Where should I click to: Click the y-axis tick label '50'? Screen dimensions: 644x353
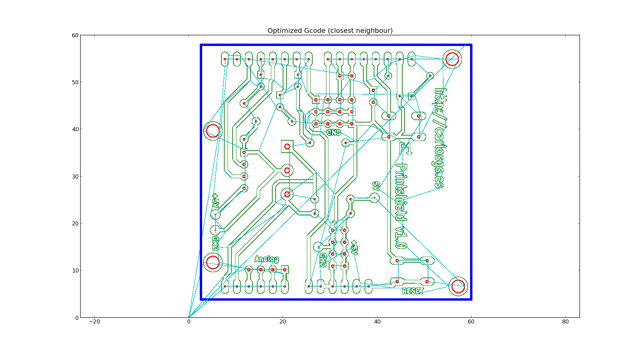coord(75,83)
